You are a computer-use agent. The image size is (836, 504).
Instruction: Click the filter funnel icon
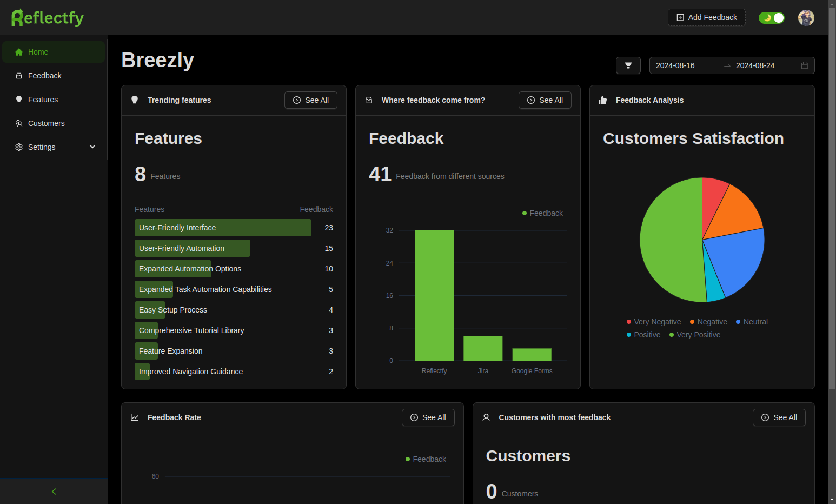[x=628, y=65]
